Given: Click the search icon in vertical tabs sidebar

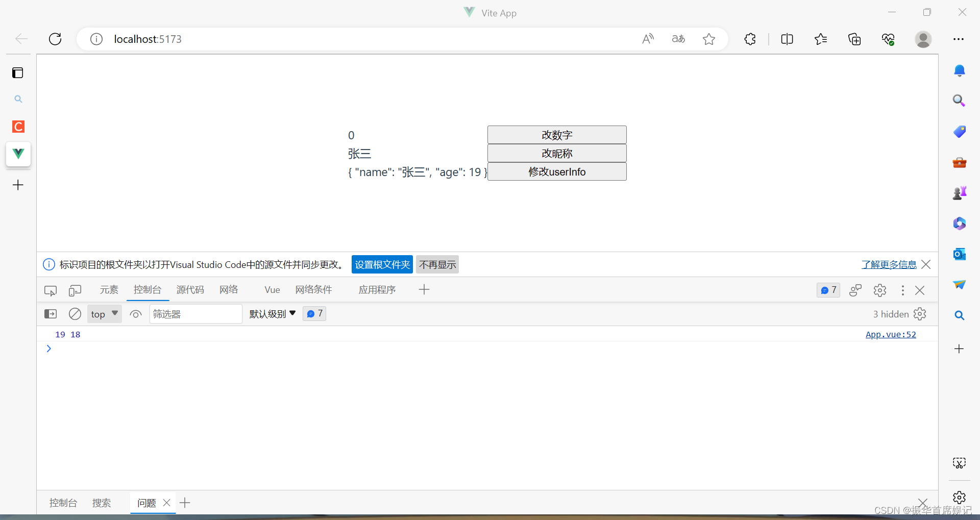Looking at the screenshot, I should coord(18,99).
